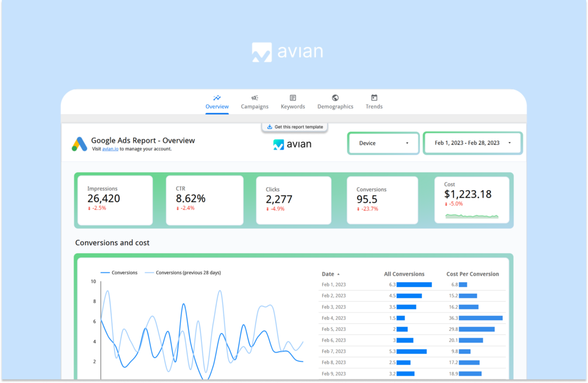Screen dimensions: 588x383
Task: Select the Feb 9, 2023 row
Action: click(x=412, y=374)
